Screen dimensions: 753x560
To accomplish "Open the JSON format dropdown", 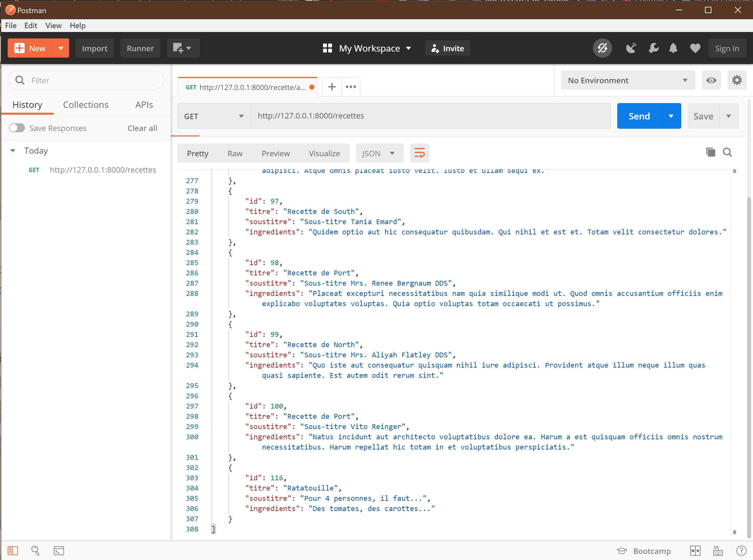I will click(379, 153).
